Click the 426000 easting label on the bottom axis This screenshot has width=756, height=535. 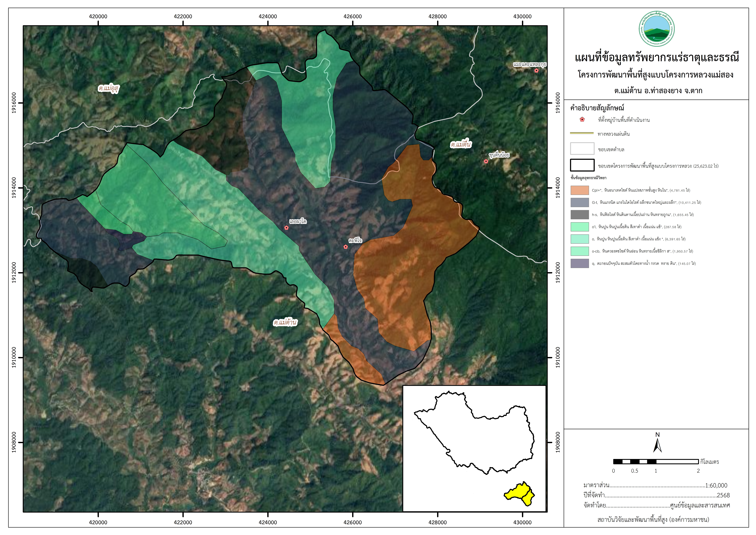click(352, 522)
